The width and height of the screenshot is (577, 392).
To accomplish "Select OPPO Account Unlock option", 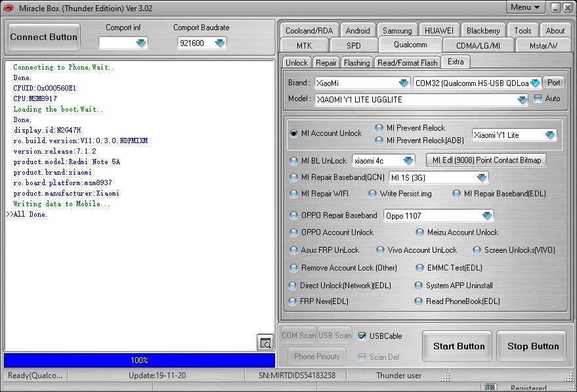I will tap(293, 232).
